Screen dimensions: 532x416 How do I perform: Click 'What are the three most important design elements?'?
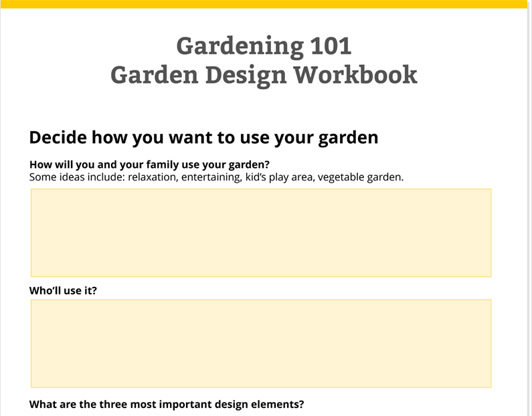pyautogui.click(x=167, y=404)
